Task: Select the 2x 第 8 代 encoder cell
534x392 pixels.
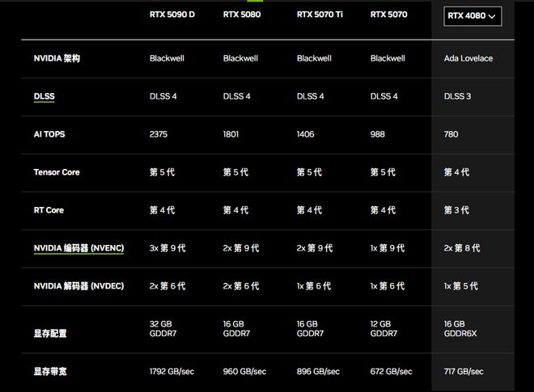Action: point(462,248)
